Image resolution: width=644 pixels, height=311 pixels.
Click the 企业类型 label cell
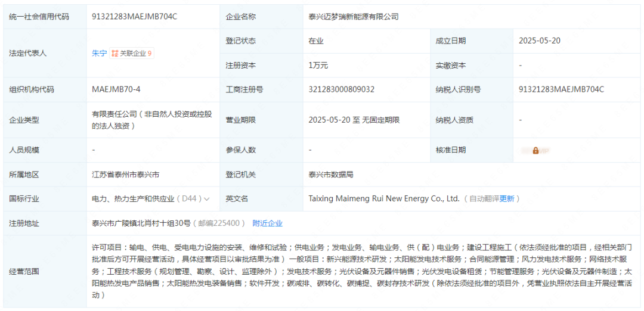click(45, 120)
